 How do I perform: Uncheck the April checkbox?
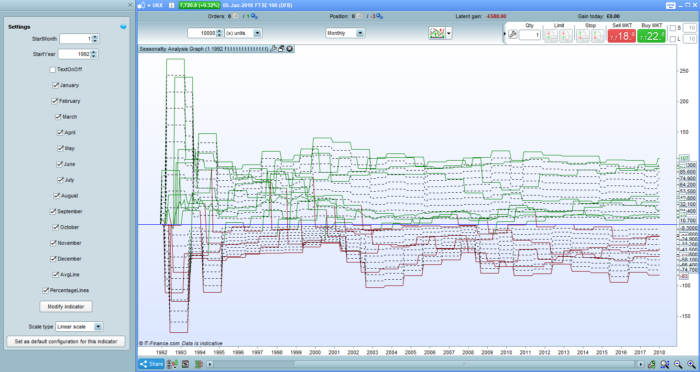[x=60, y=133]
